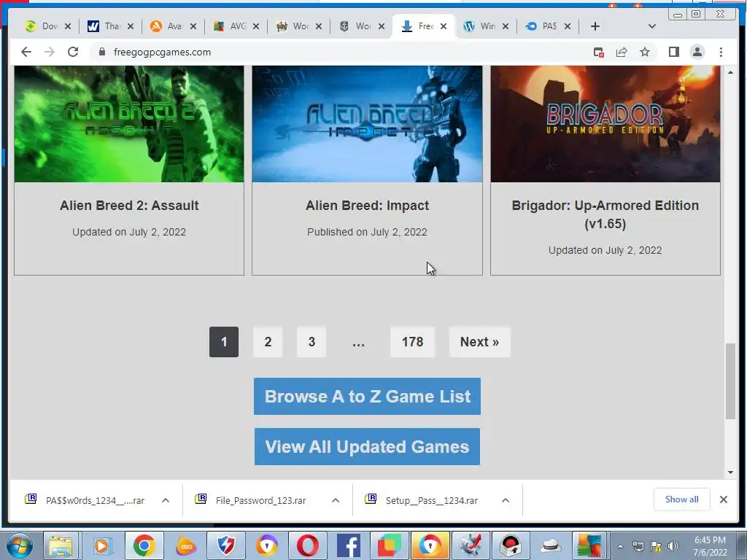The width and height of the screenshot is (747, 560).
Task: Expand tab search chevron
Action: [652, 26]
